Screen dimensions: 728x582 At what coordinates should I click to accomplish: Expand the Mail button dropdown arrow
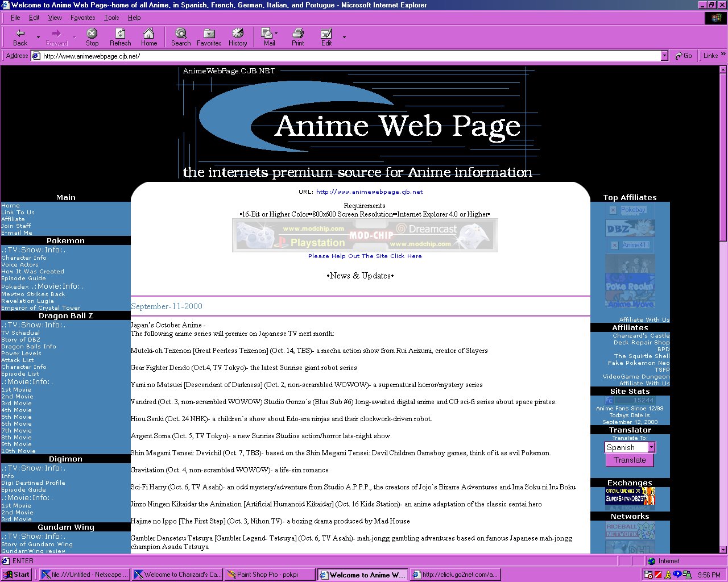point(277,34)
